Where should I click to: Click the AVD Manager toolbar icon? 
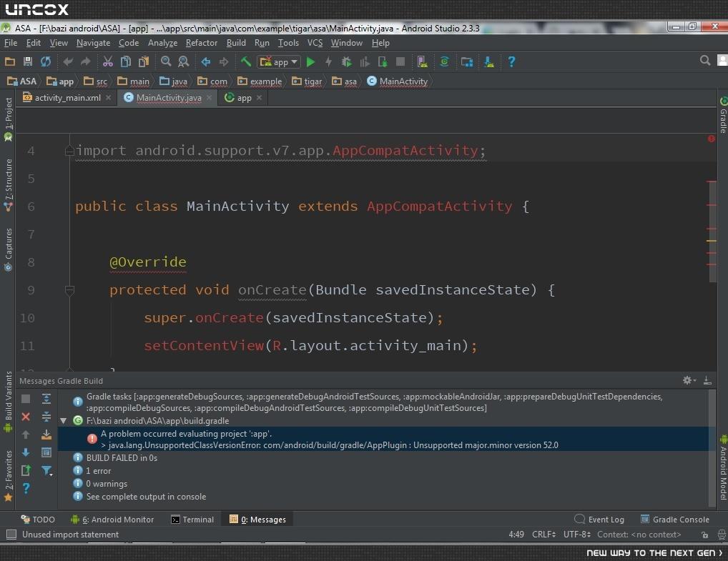(422, 61)
